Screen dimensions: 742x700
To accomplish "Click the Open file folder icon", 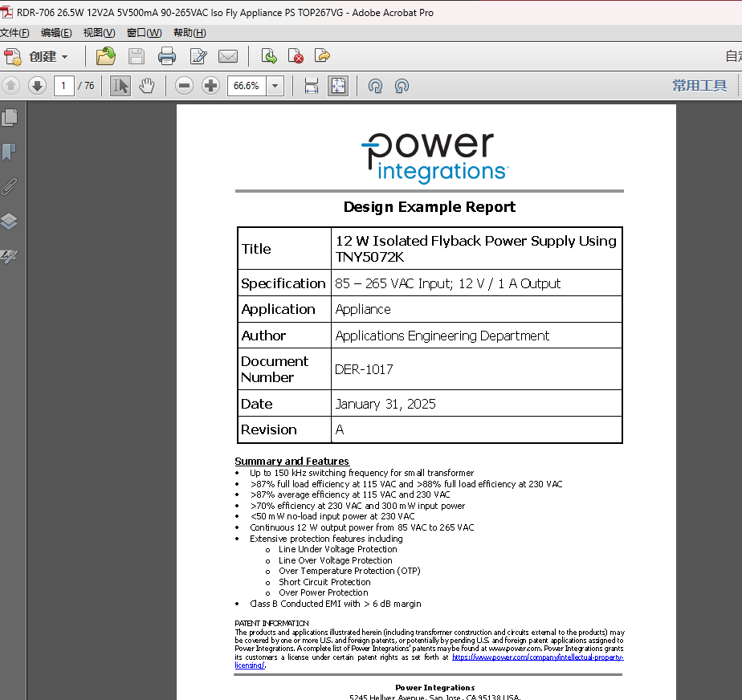I will click(106, 56).
